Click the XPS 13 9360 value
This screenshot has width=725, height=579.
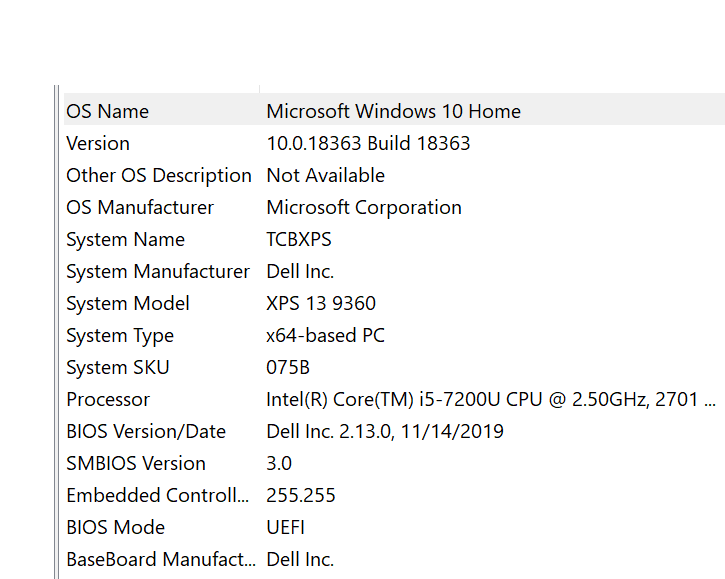(321, 303)
